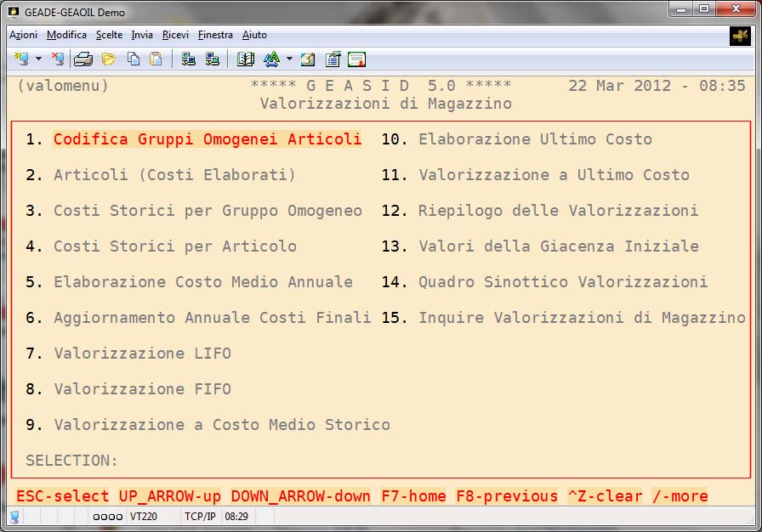Expand the new connection dropdown arrow
762x532 pixels.
pyautogui.click(x=38, y=59)
